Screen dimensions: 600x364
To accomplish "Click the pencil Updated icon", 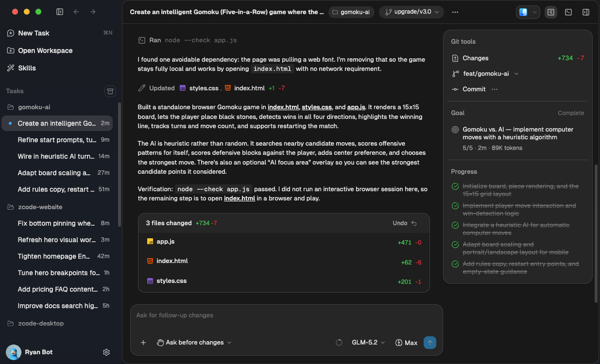I will 141,88.
